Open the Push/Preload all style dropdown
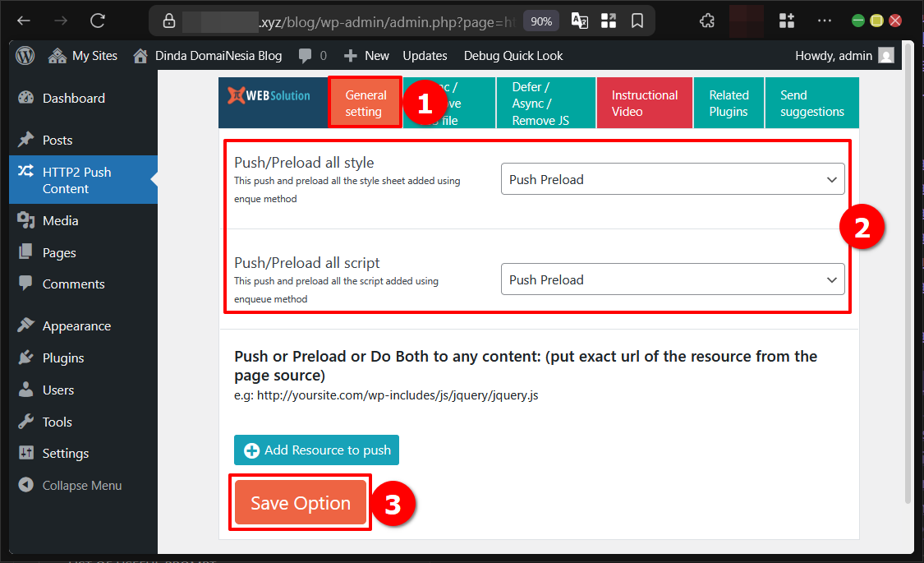Viewport: 924px width, 563px height. pos(672,178)
